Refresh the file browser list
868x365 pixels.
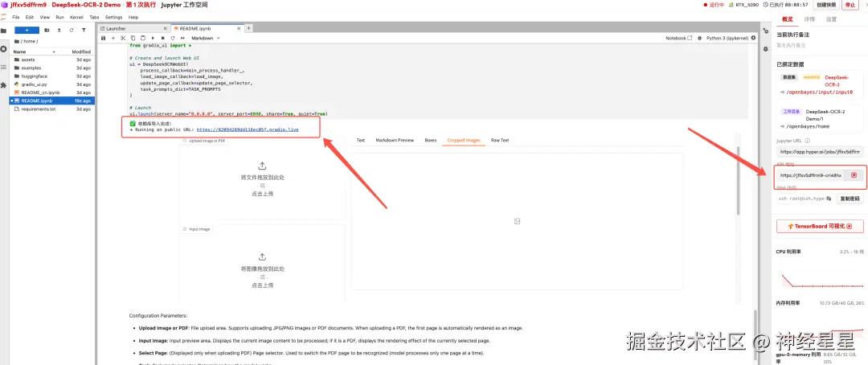point(72,30)
